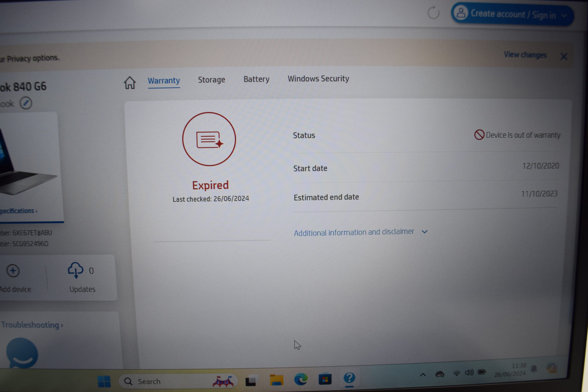
Task: Click the View changes link
Action: pos(525,55)
